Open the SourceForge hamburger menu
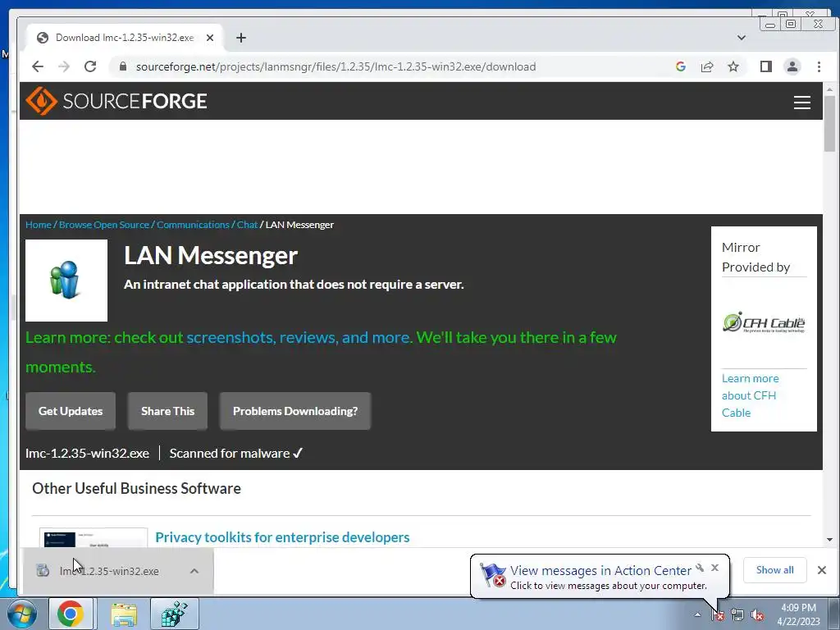The height and width of the screenshot is (630, 840). (801, 103)
